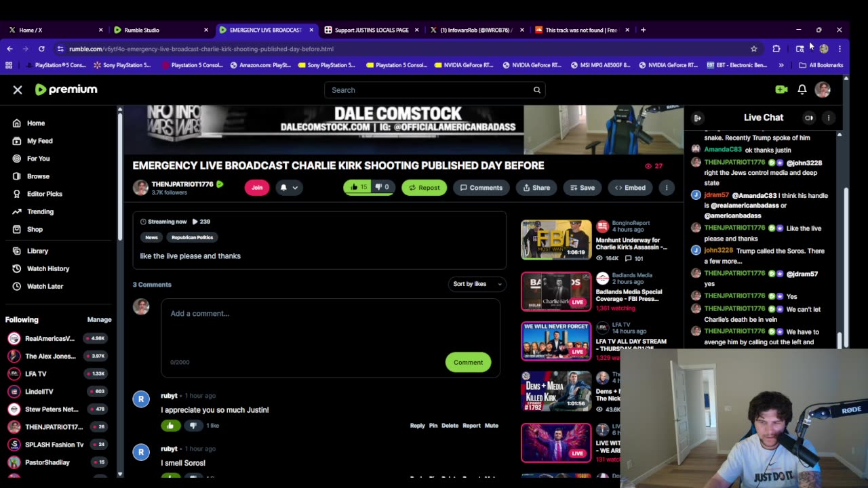Pin rubyt's 'I appreciate you' comment
This screenshot has height=488, width=868.
click(433, 426)
